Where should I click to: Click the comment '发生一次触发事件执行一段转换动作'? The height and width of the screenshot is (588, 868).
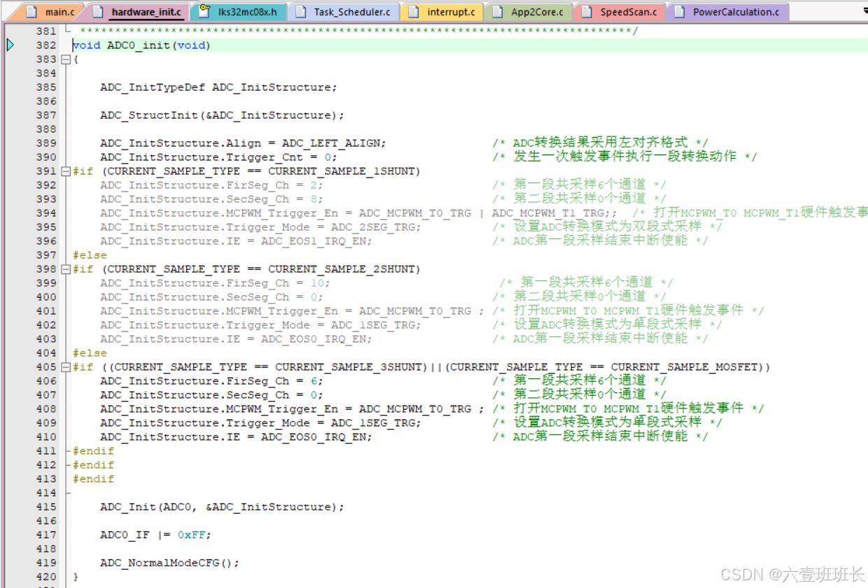coord(625,157)
